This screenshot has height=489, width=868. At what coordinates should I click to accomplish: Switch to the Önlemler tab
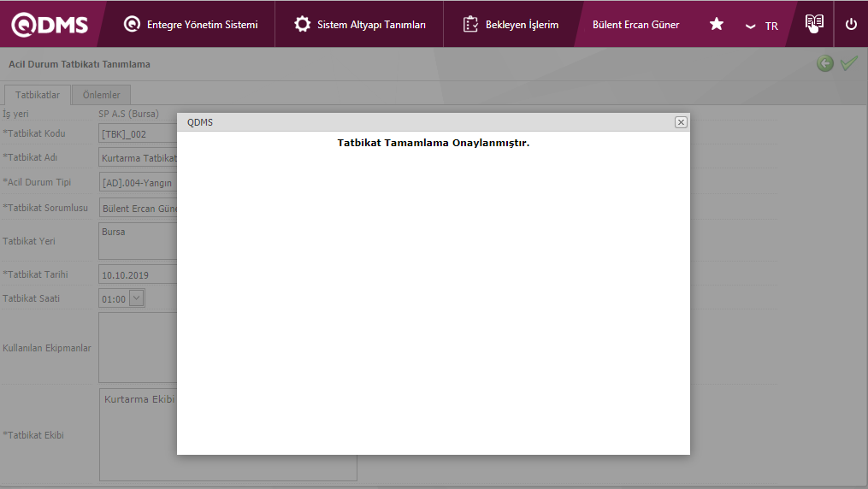pos(101,95)
